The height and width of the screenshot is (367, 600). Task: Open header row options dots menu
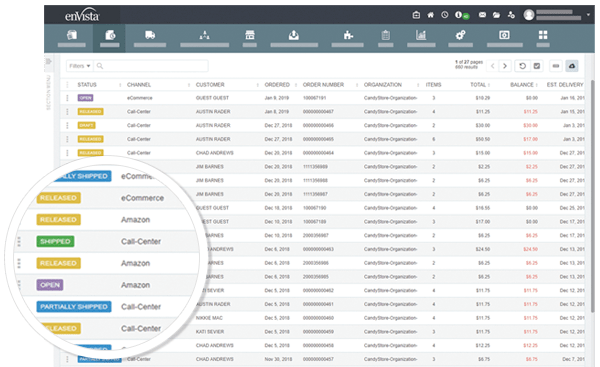coord(67,85)
